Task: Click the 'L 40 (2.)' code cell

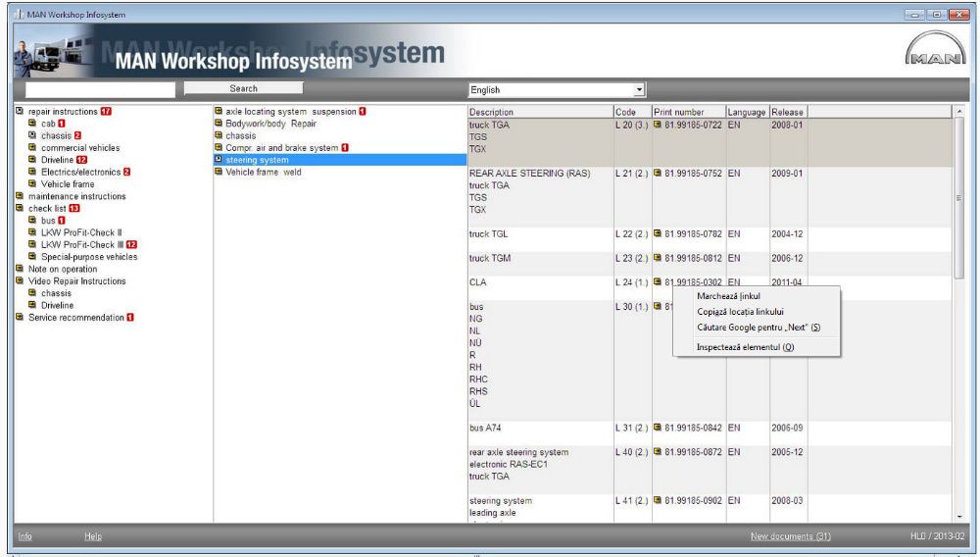Action: (x=632, y=452)
